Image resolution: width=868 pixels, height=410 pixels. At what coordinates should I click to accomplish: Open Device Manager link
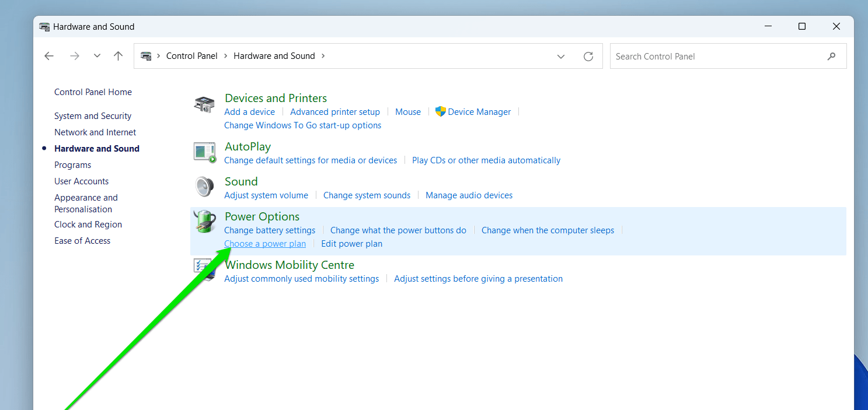[479, 112]
